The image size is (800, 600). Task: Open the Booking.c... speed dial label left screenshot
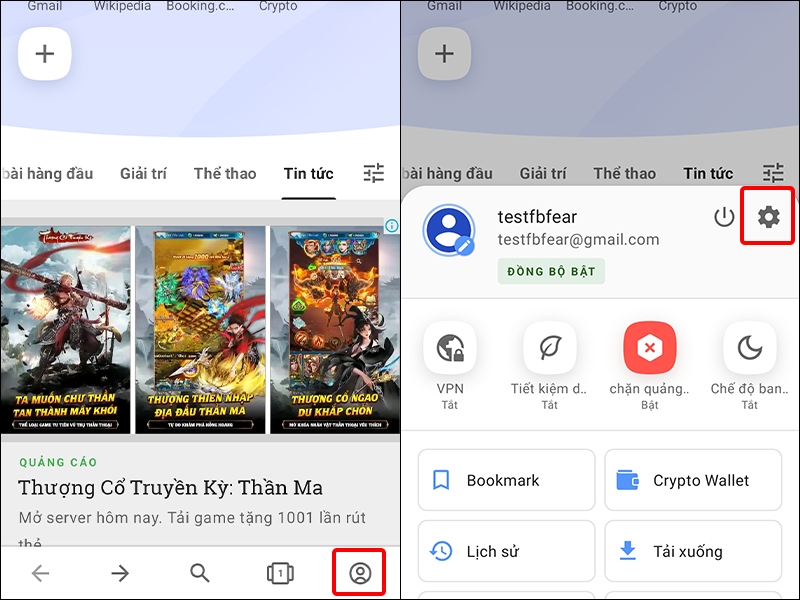tap(201, 6)
